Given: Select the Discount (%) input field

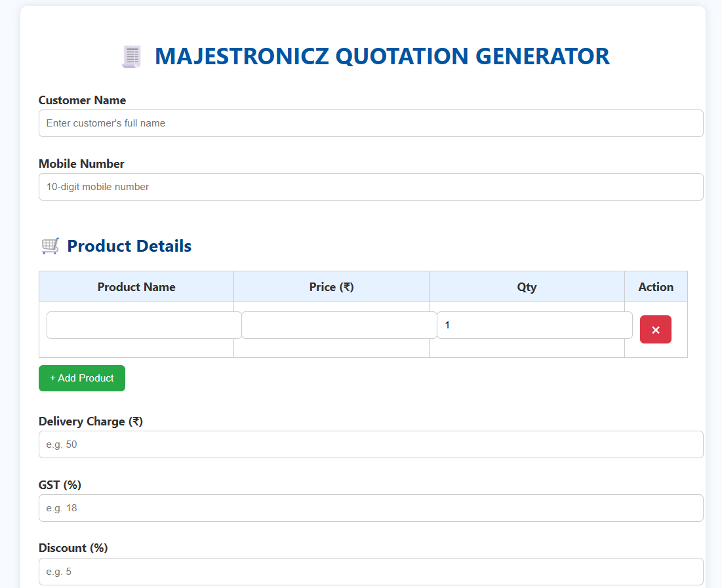Looking at the screenshot, I should pyautogui.click(x=371, y=572).
